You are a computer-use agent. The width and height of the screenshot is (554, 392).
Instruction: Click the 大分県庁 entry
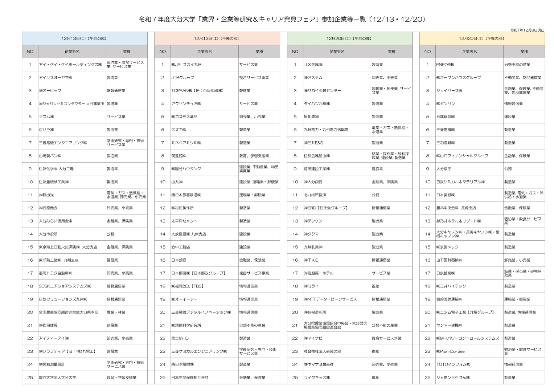443,169
